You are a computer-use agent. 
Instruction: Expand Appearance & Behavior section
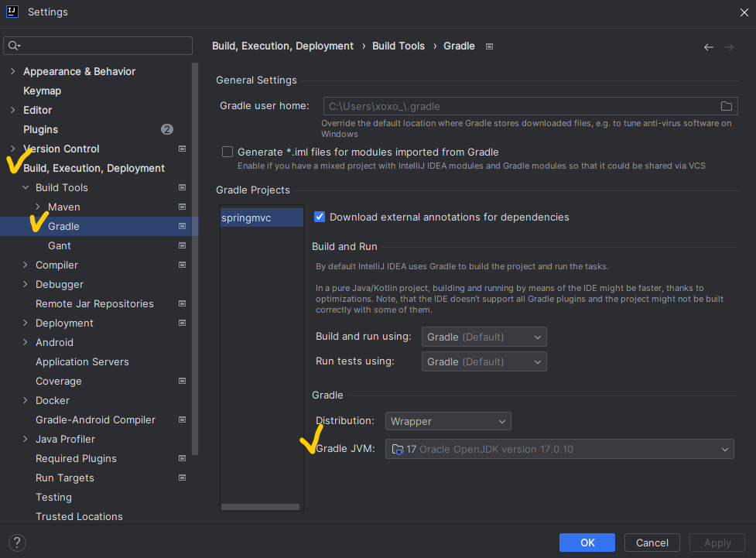pyautogui.click(x=13, y=71)
